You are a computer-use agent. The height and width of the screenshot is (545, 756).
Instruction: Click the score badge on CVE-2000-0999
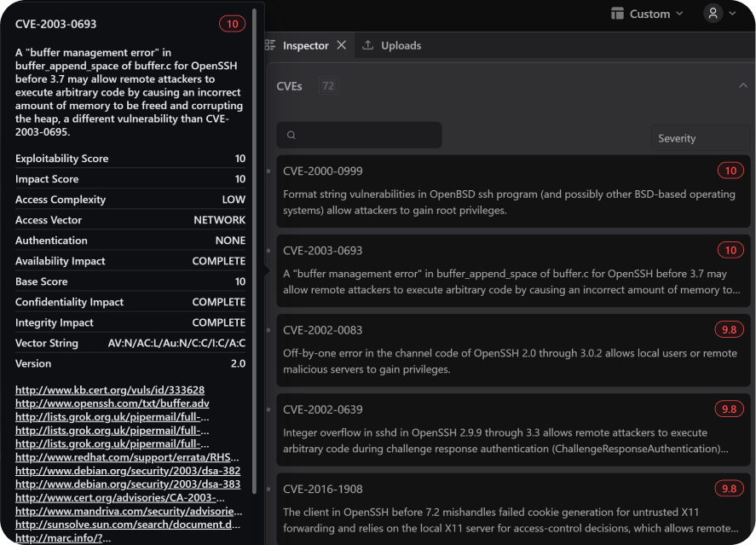[730, 171]
